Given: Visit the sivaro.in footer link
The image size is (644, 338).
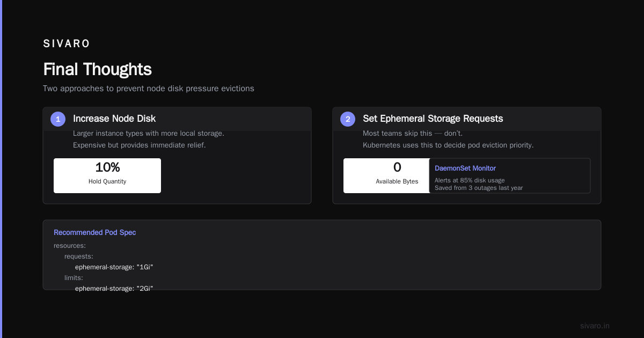Looking at the screenshot, I should point(595,326).
